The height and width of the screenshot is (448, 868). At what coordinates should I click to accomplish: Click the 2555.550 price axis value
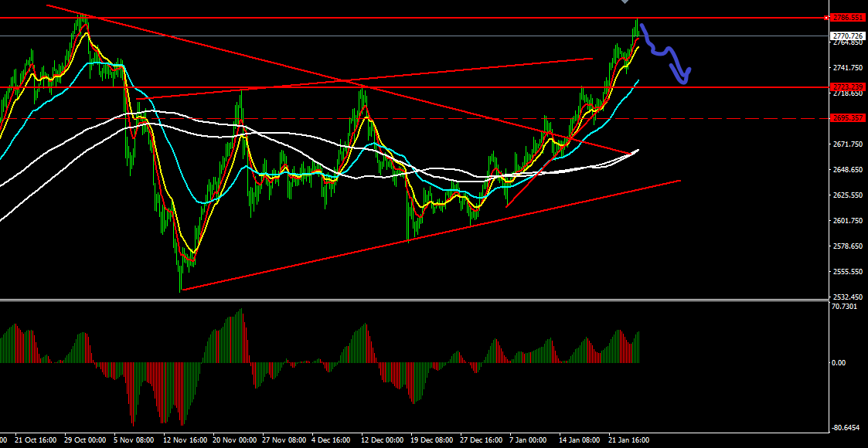[x=848, y=271]
